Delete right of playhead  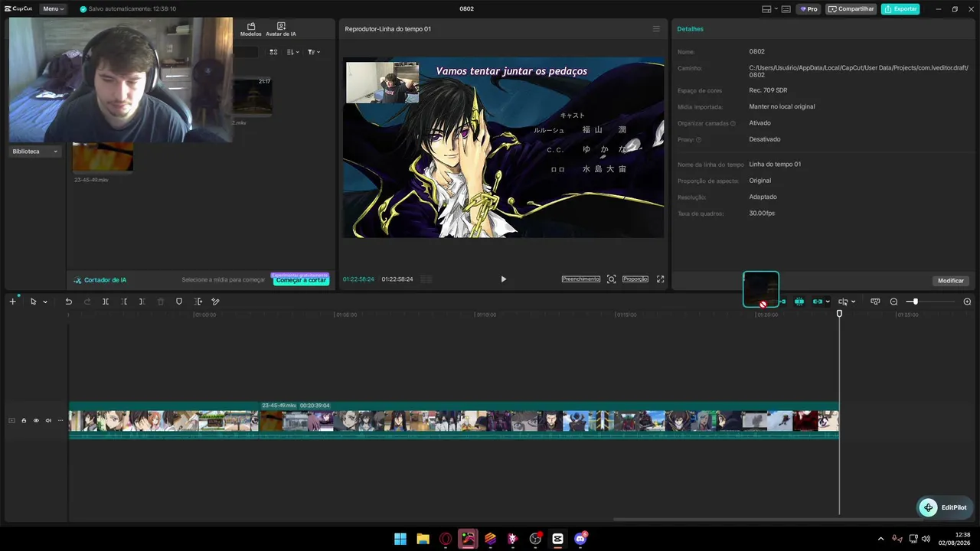pos(142,302)
